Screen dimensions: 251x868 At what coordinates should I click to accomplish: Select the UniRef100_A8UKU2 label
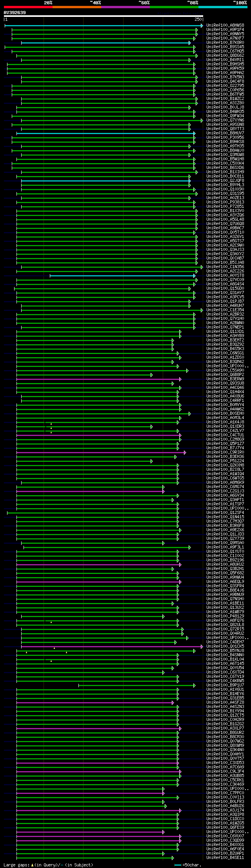[225, 565]
